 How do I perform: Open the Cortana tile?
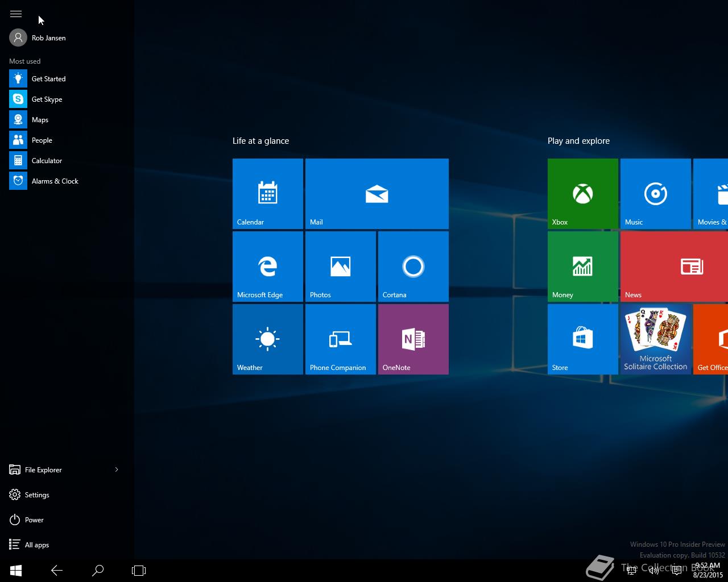(413, 267)
